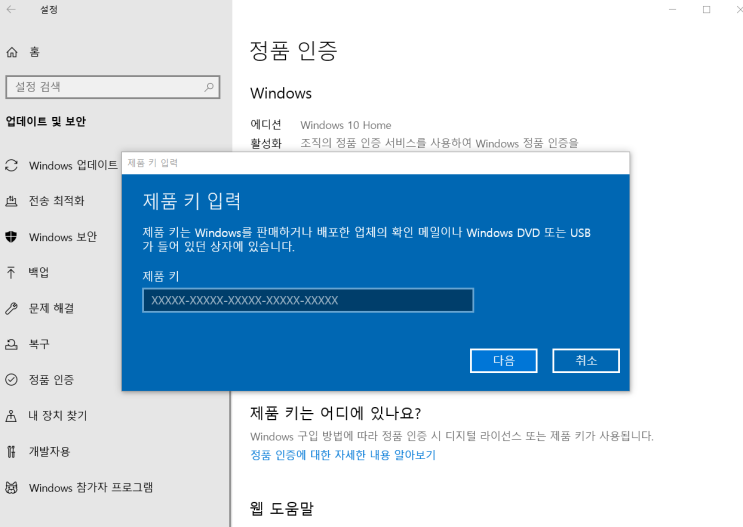The height and width of the screenshot is (527, 743).
Task: Click the back arrow in Settings header
Action: (11, 9)
